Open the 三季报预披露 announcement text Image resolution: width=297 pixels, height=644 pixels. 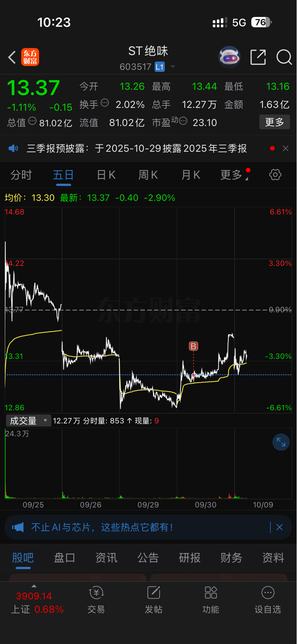pos(137,149)
